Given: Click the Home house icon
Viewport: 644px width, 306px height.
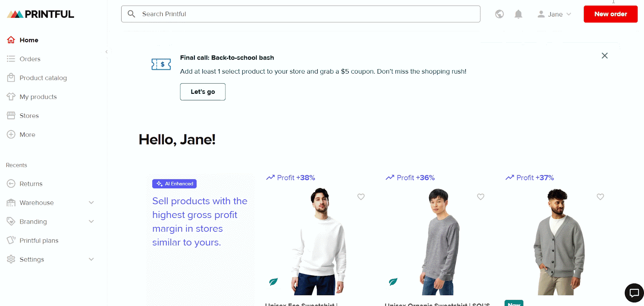Looking at the screenshot, I should pos(11,40).
